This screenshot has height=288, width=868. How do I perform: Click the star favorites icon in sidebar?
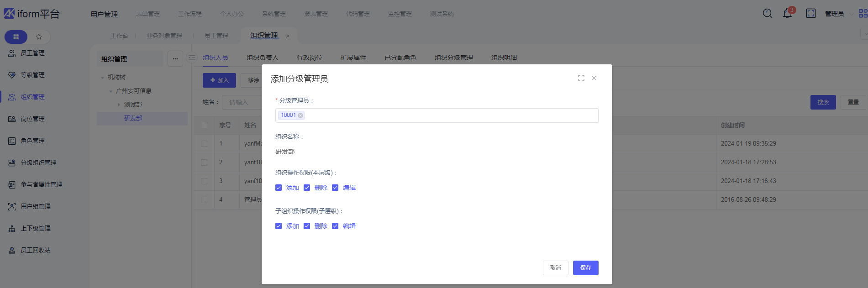click(39, 37)
